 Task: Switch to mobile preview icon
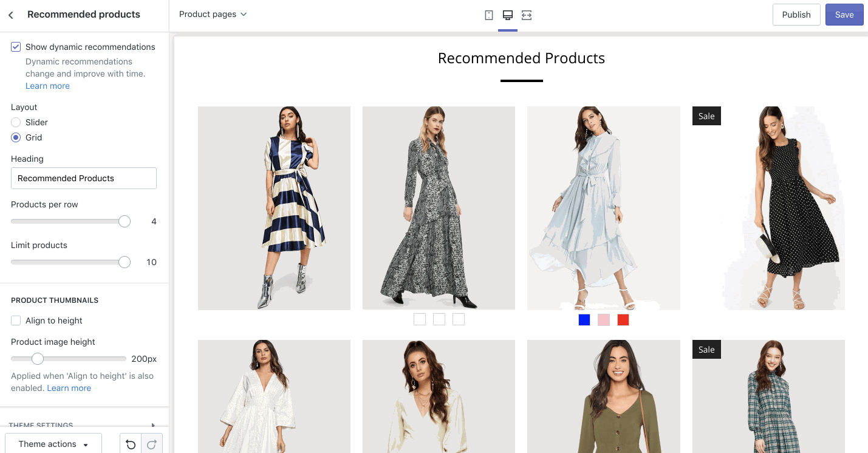pos(488,15)
